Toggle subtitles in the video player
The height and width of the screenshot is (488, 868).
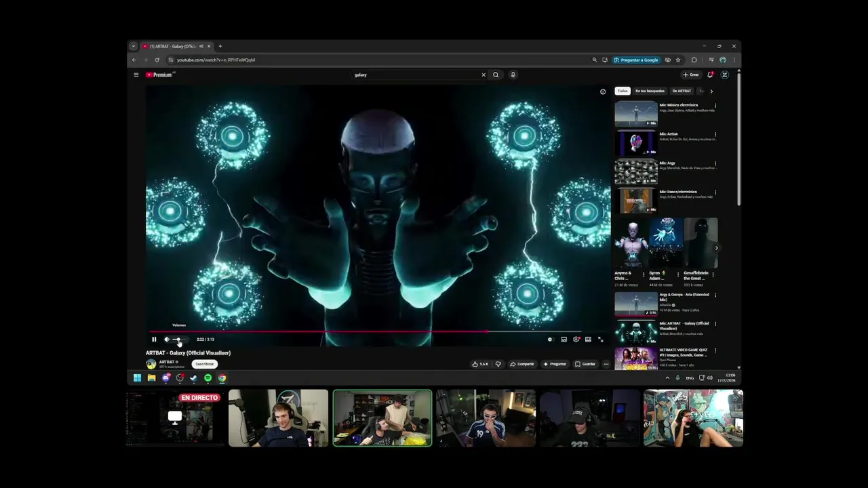564,340
